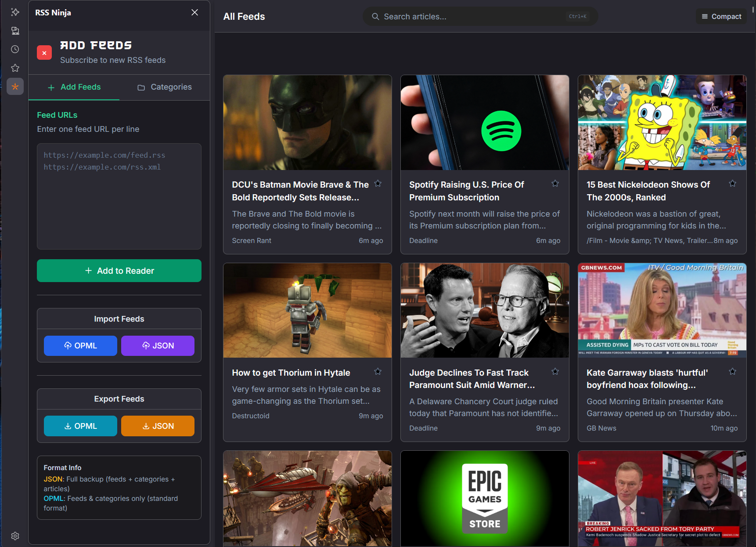
Task: Click the search magnifier icon
Action: pos(375,16)
